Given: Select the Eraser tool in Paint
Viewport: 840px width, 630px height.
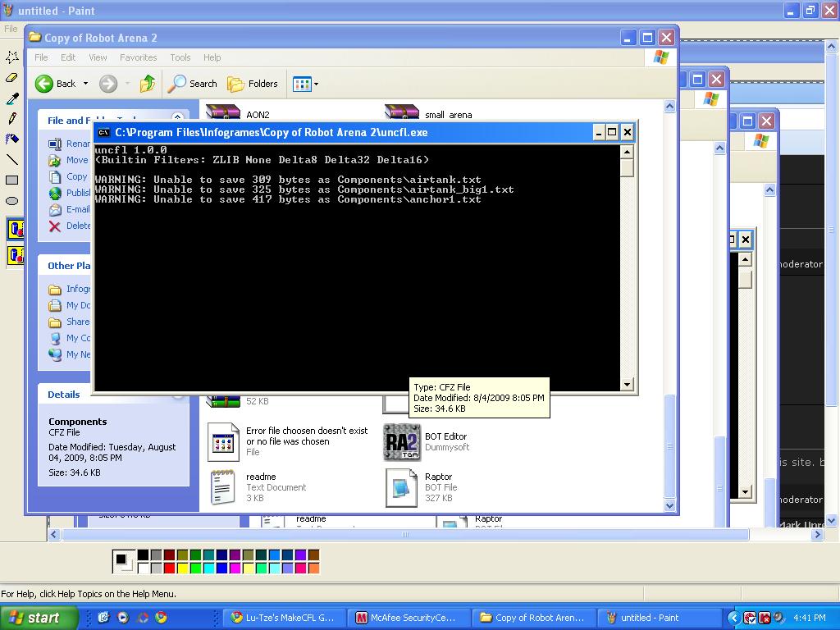Looking at the screenshot, I should click(x=12, y=78).
